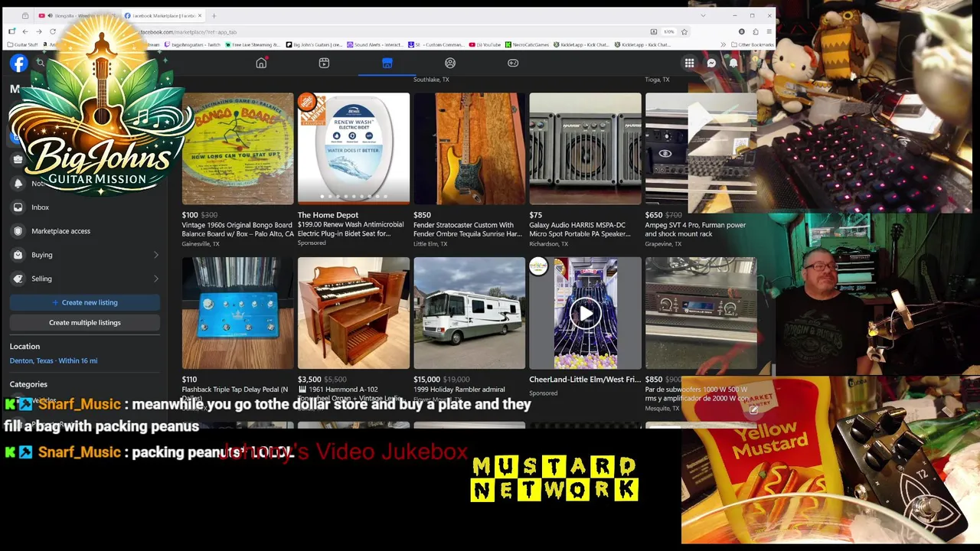
Task: Open the Facebook menu grid icon
Action: (x=689, y=64)
